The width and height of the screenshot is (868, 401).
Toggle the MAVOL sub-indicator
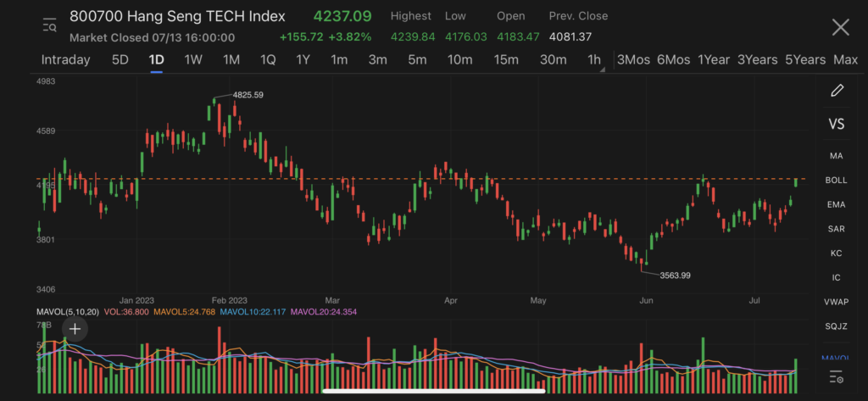836,359
